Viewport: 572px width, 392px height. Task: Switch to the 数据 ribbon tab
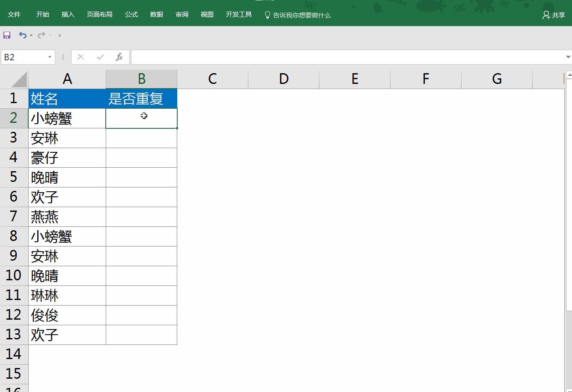point(156,14)
